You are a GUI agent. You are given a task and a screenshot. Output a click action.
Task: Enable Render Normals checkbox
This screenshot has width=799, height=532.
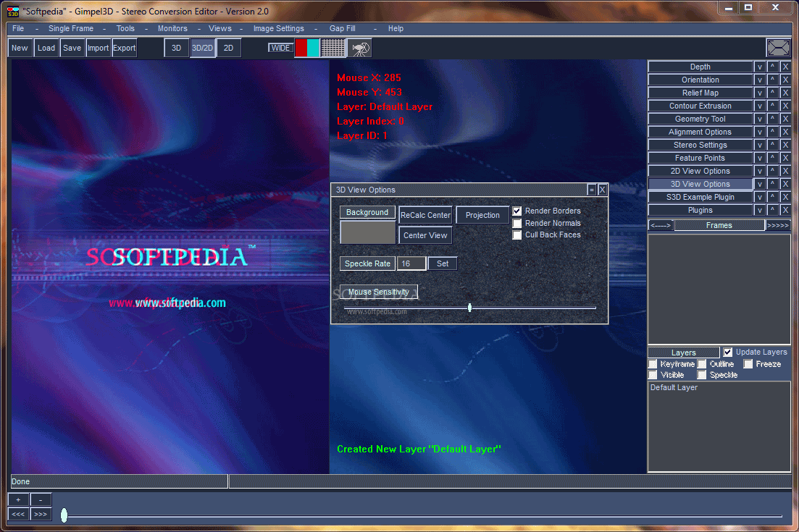(x=516, y=223)
